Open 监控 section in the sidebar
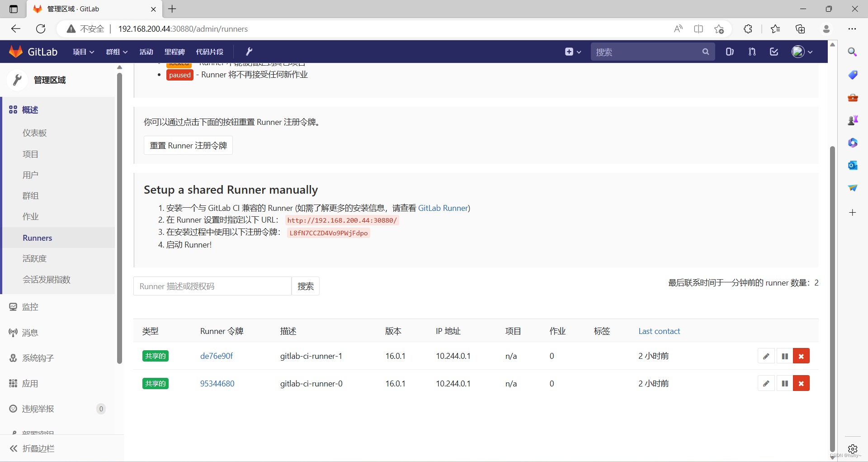 point(30,307)
